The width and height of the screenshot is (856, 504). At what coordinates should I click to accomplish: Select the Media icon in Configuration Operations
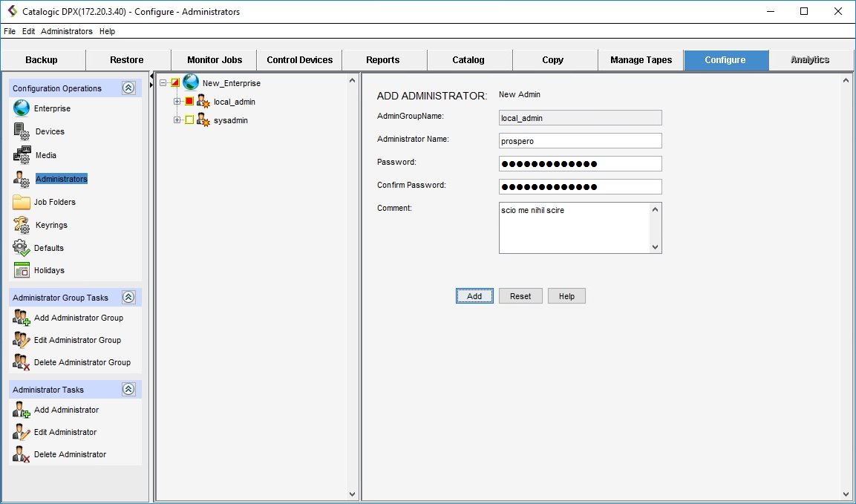[22, 155]
